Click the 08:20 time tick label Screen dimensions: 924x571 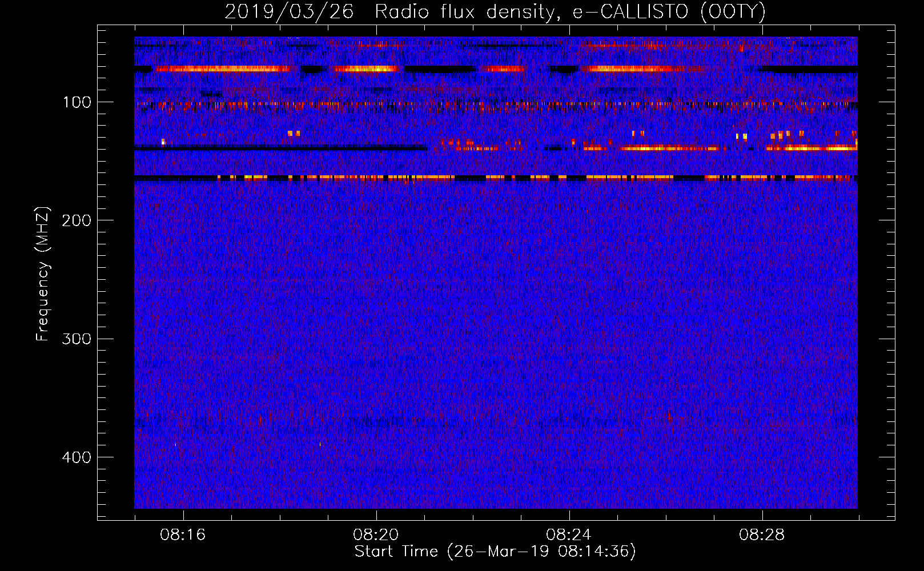click(x=376, y=535)
